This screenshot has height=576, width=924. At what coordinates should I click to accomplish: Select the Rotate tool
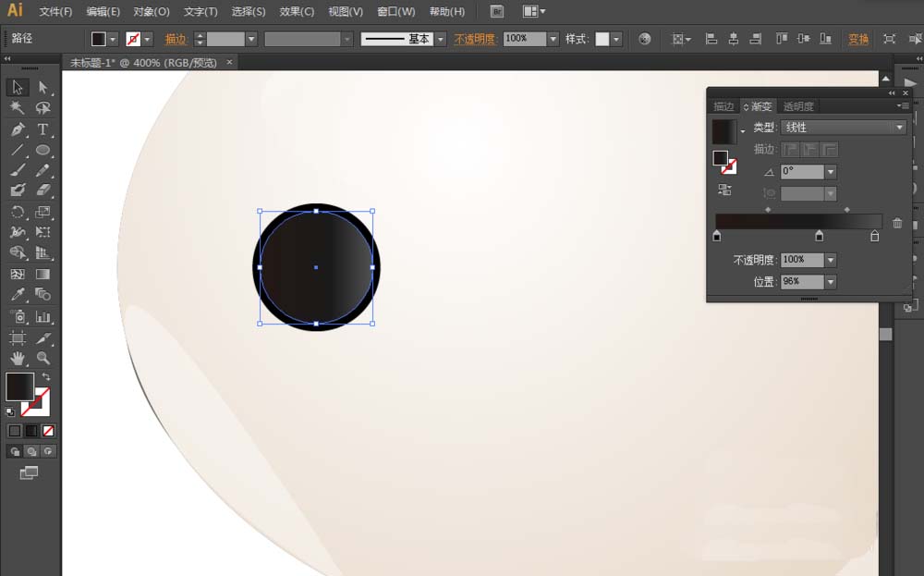(17, 212)
